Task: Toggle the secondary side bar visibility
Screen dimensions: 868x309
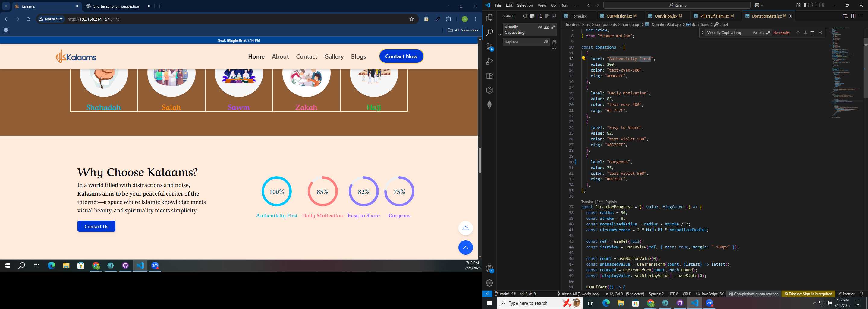Action: click(x=822, y=5)
